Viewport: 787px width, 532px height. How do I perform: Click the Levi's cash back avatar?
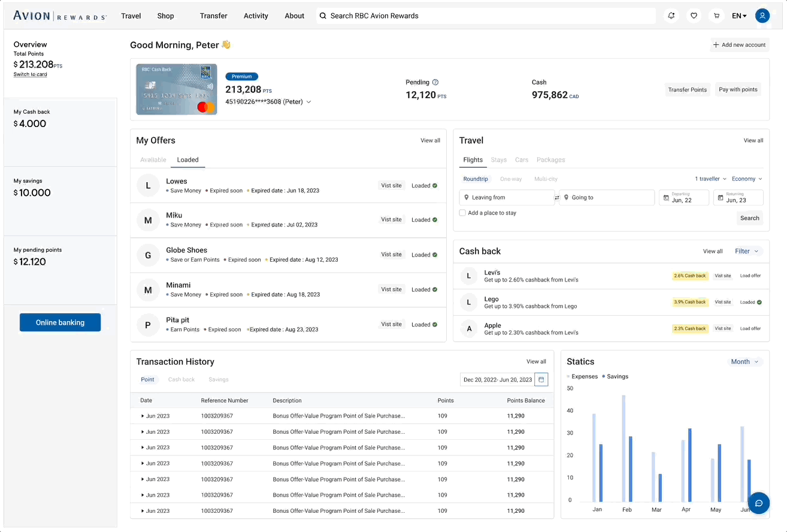pos(469,276)
